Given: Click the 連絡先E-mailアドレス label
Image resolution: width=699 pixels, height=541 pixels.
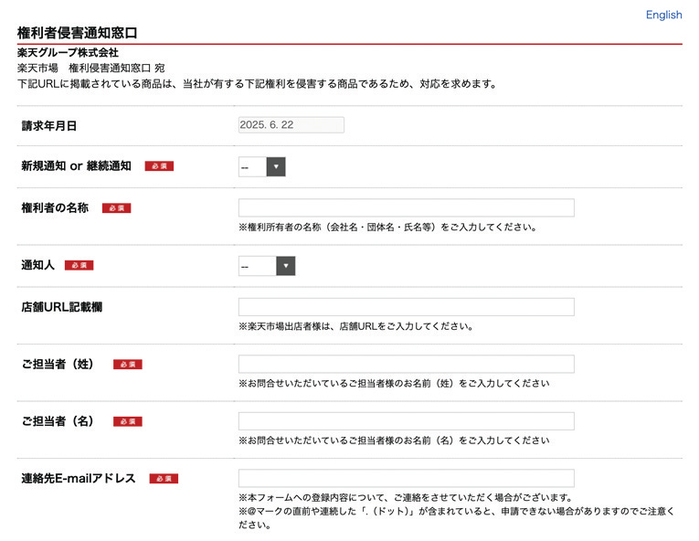Looking at the screenshot, I should (x=78, y=478).
